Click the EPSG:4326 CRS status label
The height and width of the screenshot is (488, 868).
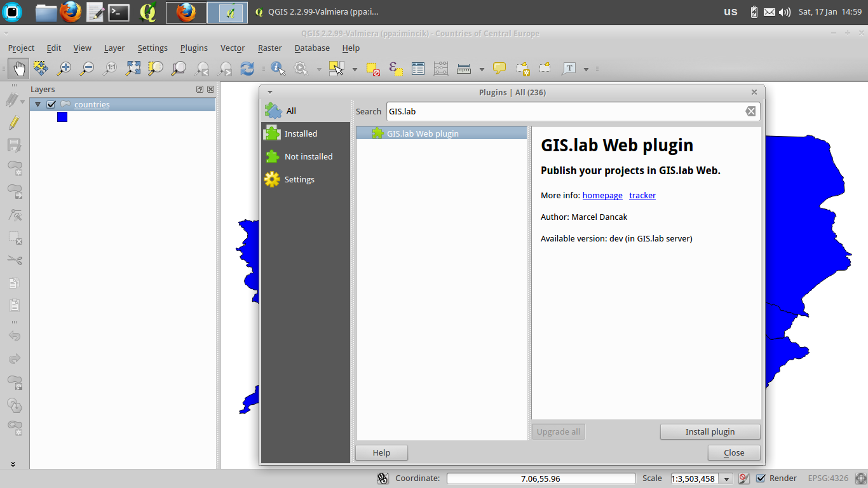click(x=828, y=478)
